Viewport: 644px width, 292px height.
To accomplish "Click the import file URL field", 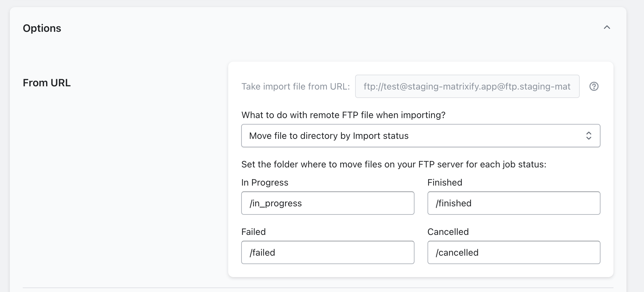I will pyautogui.click(x=467, y=86).
